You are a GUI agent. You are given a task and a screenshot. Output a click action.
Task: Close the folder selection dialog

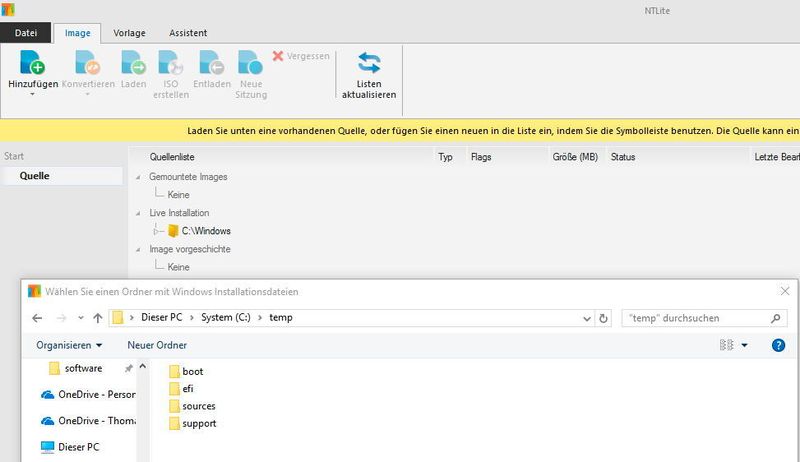(x=785, y=291)
